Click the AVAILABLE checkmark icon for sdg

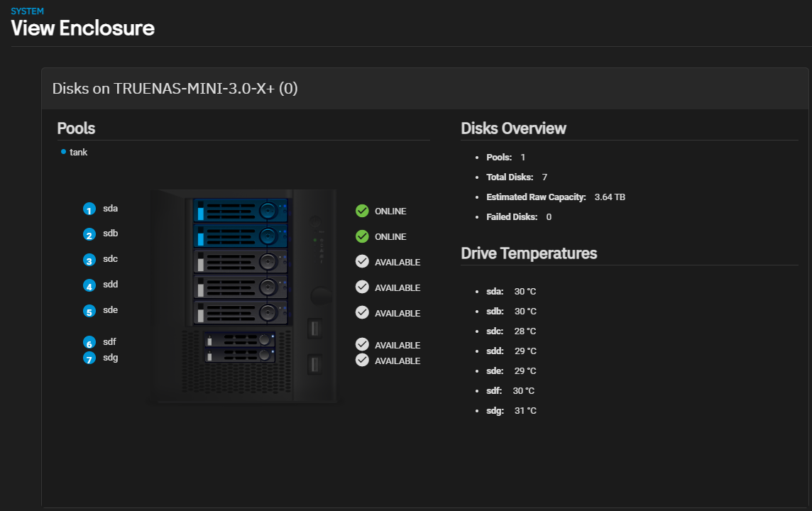click(362, 360)
